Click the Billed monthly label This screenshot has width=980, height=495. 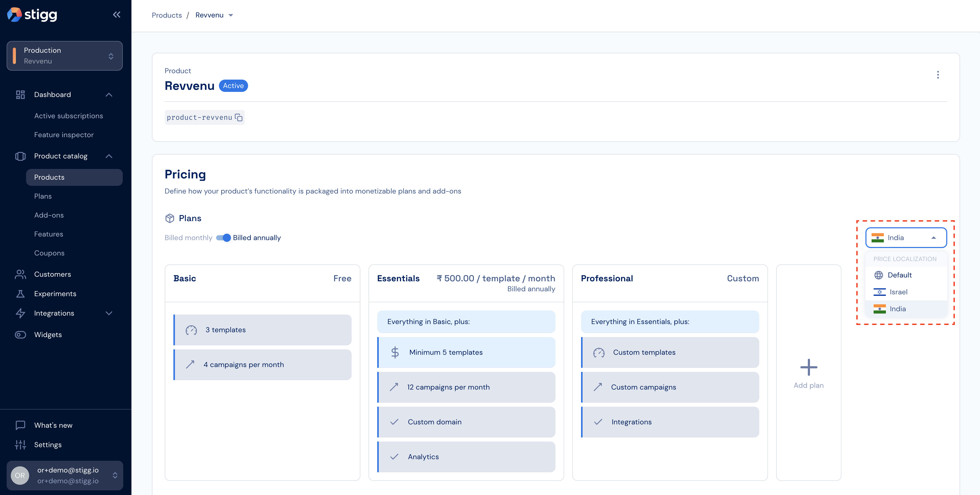pos(188,238)
